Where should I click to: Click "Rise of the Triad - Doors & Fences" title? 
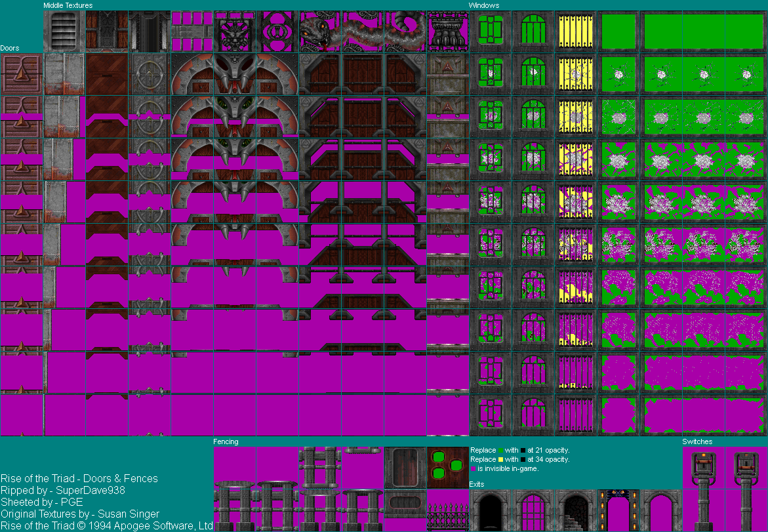click(x=79, y=479)
